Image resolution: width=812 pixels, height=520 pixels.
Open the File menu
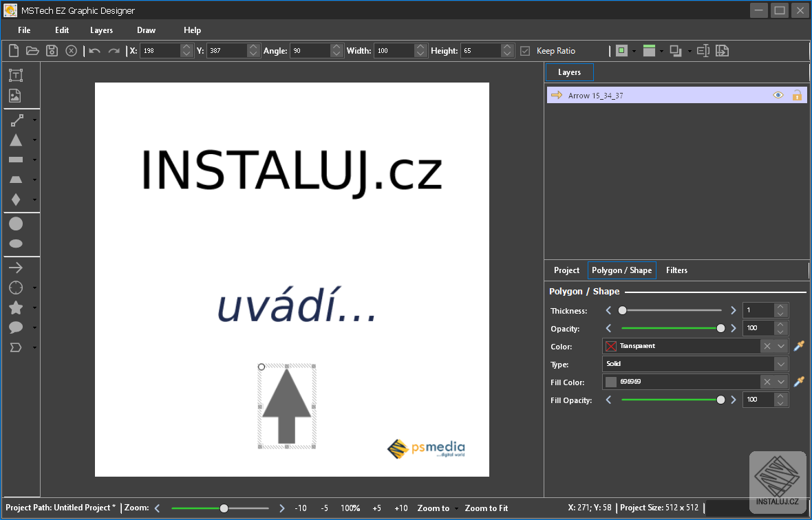[x=24, y=30]
